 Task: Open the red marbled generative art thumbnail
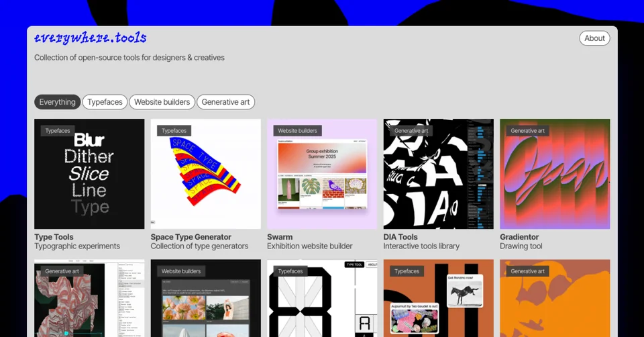(x=89, y=298)
